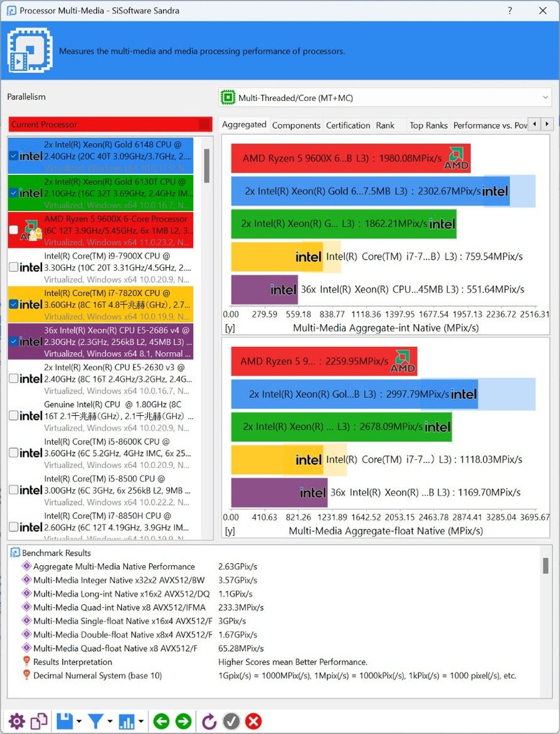
Task: Click the app icon in the title bar
Action: tap(12, 10)
